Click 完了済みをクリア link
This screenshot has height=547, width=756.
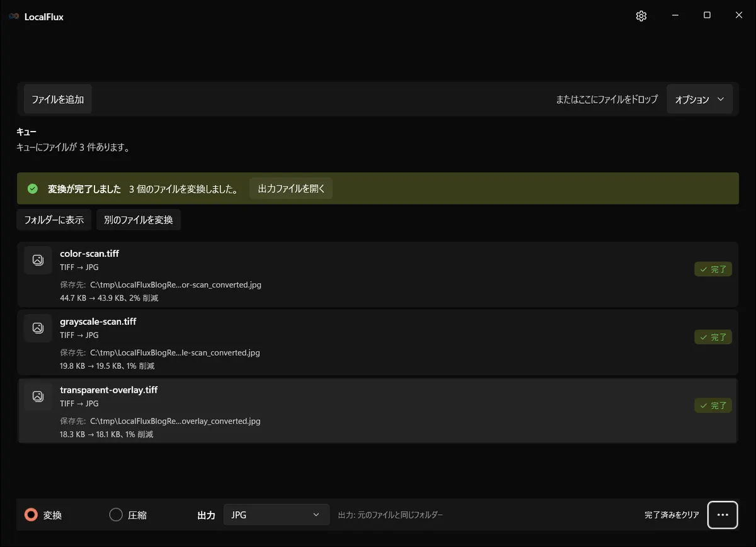pos(672,515)
